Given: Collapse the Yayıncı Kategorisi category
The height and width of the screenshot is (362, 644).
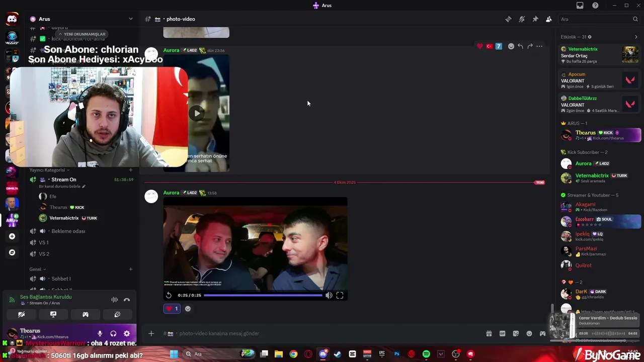Looking at the screenshot, I should click(x=49, y=170).
